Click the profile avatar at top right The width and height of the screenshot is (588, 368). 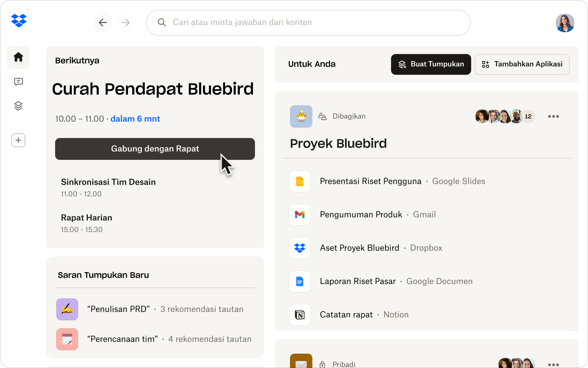565,23
